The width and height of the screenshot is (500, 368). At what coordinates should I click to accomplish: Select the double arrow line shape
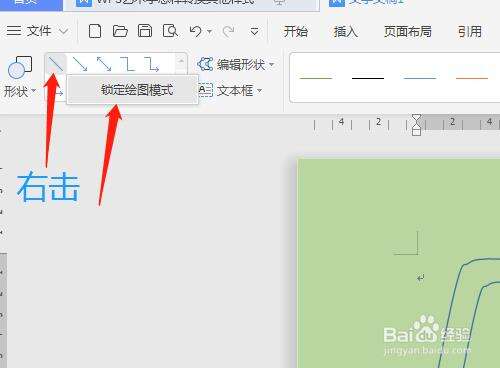[104, 64]
